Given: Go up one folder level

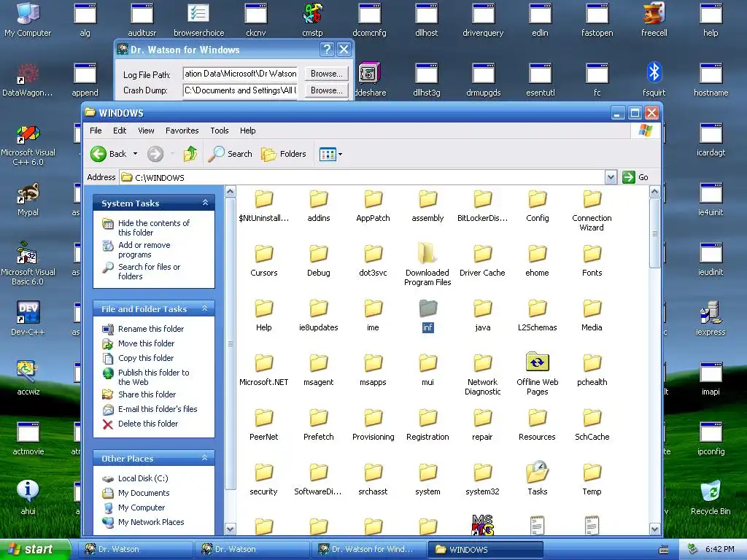Looking at the screenshot, I should coord(190,154).
